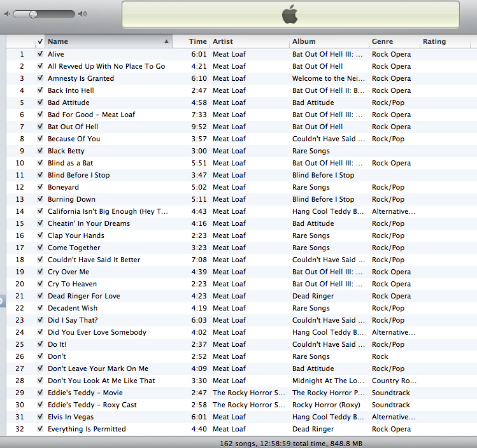Click the Rating column header

[x=446, y=41]
